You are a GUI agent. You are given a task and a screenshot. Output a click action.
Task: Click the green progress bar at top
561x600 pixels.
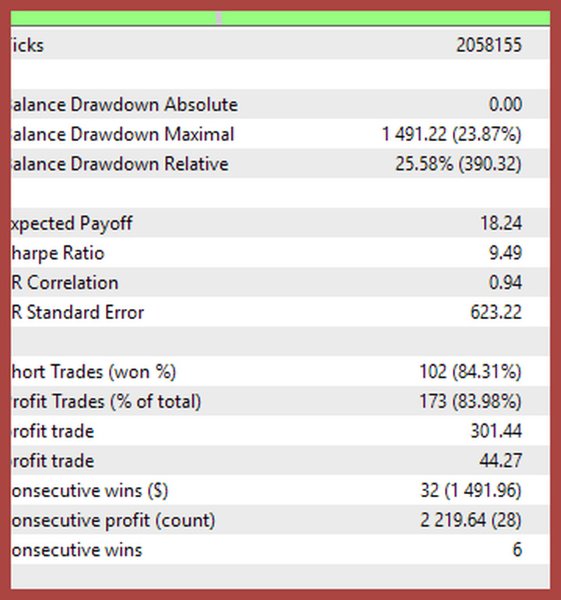[280, 18]
